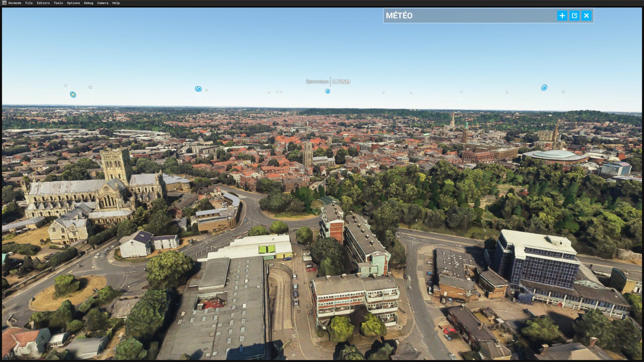Screen dimensions: 644x362
Task: Pop out the Météo panel window
Action: point(574,16)
